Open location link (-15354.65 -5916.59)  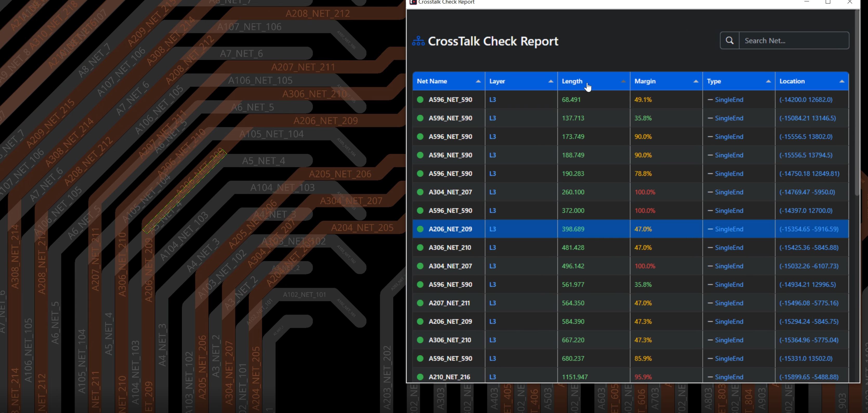pyautogui.click(x=809, y=229)
